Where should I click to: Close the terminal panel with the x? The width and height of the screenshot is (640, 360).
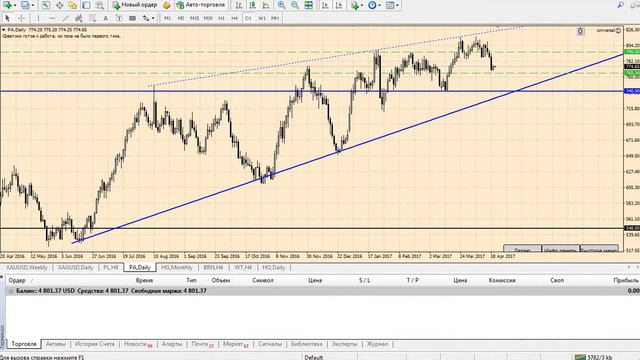tap(2, 277)
